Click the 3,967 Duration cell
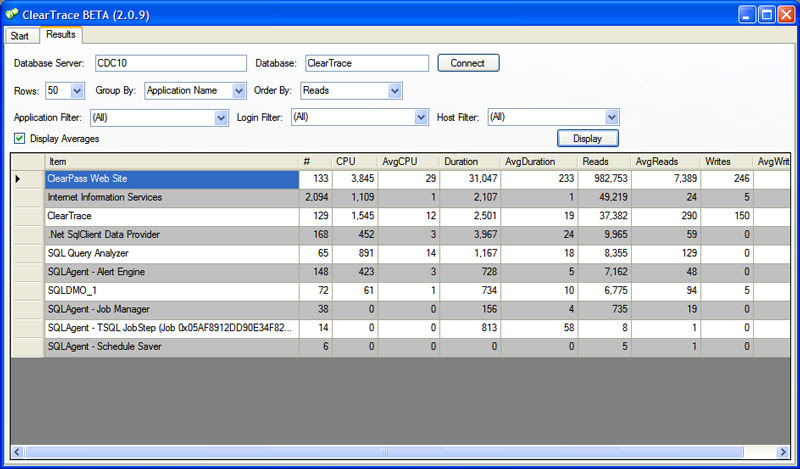Viewport: 800px width, 469px height. 470,235
